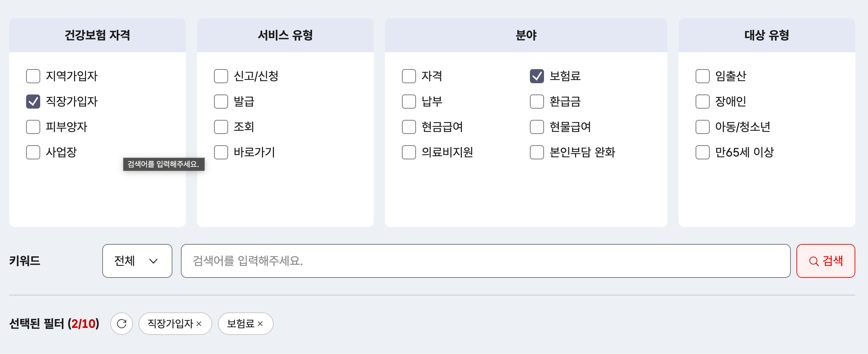Screen dimensions: 868x354
Task: Check the 자격 checkbox under 분야
Action: pos(409,76)
